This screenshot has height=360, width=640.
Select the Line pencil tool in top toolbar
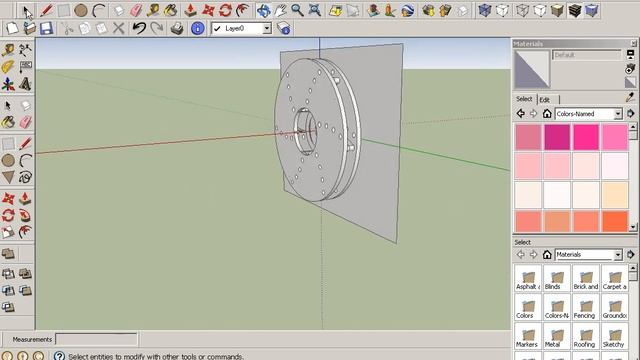(x=46, y=10)
